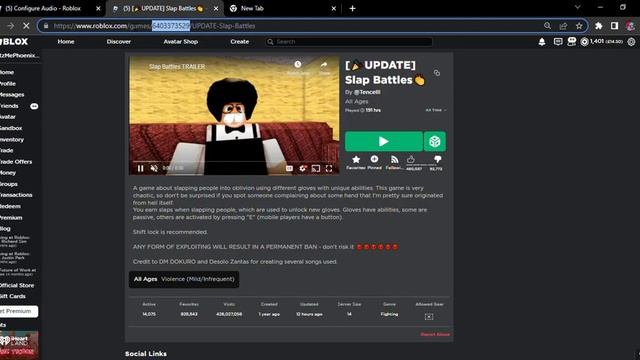640x360 pixels.
Task: Share this page icon in address bar
Action: click(x=563, y=26)
